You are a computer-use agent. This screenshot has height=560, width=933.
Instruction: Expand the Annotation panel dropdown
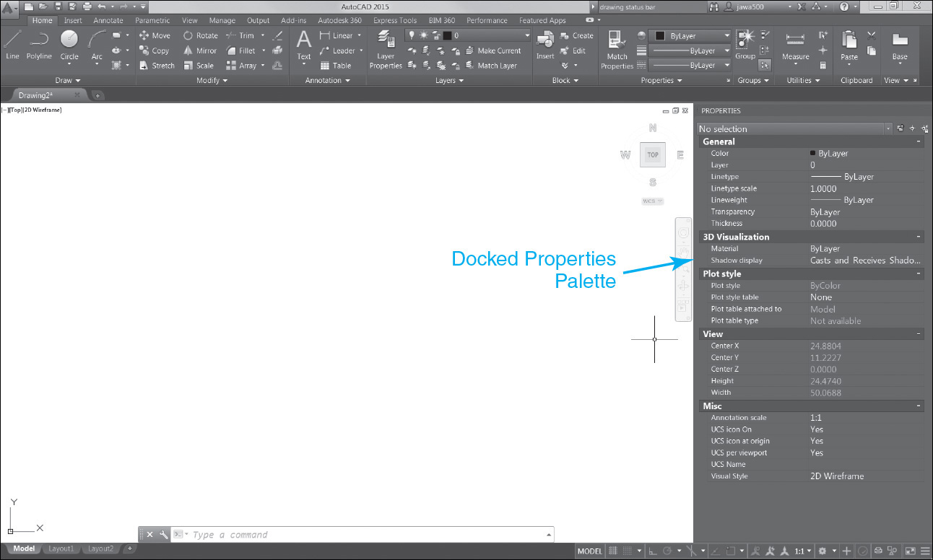(x=328, y=81)
